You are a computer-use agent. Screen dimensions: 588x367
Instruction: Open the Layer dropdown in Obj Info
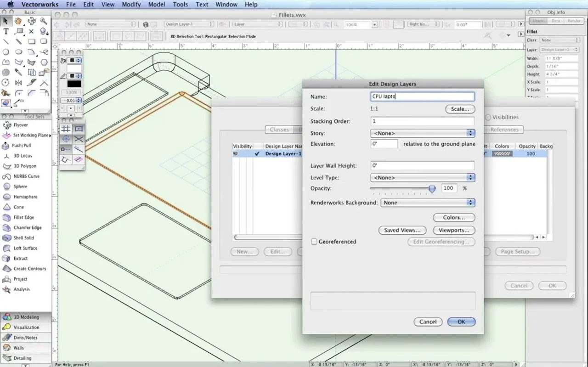pyautogui.click(x=560, y=50)
